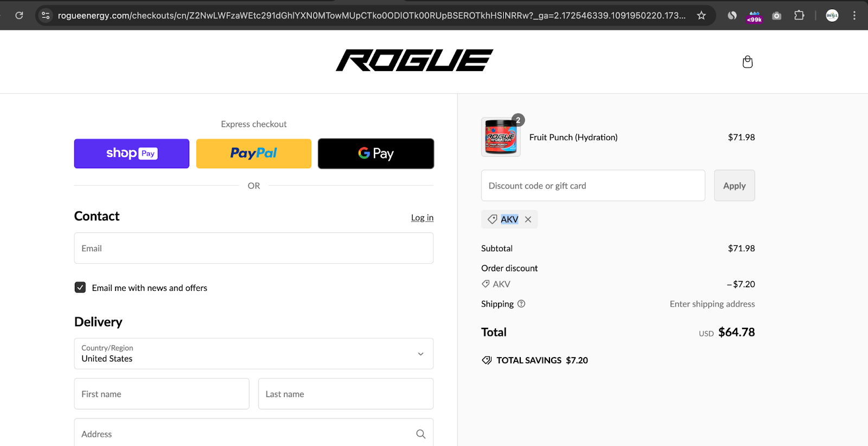Focus the Email input field
Viewport: 868px width, 446px height.
coord(254,248)
